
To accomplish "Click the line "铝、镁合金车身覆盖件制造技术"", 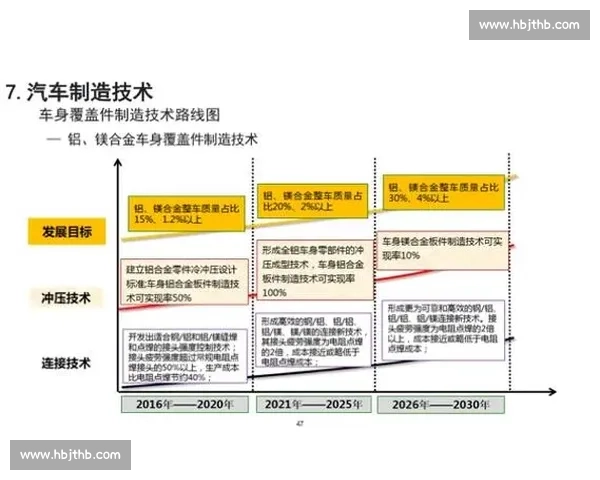I will pyautogui.click(x=163, y=139).
